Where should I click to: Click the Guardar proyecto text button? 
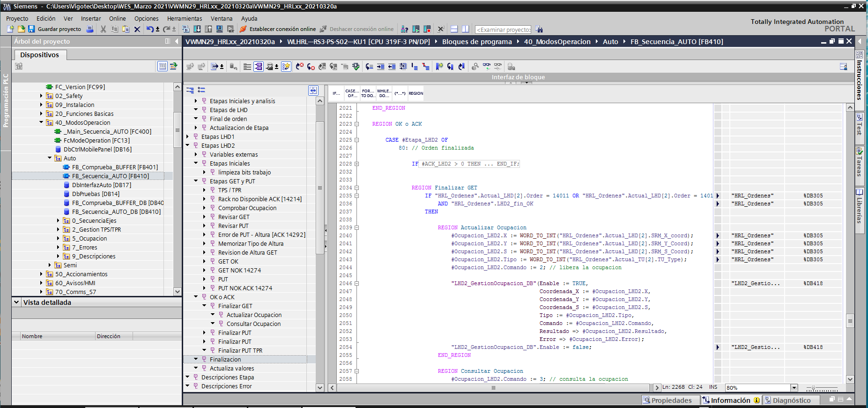click(x=59, y=29)
